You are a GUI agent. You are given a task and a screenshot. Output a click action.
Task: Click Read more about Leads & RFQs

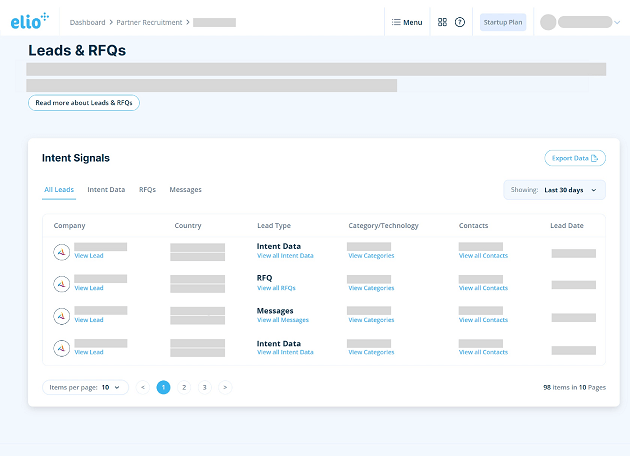pyautogui.click(x=84, y=103)
